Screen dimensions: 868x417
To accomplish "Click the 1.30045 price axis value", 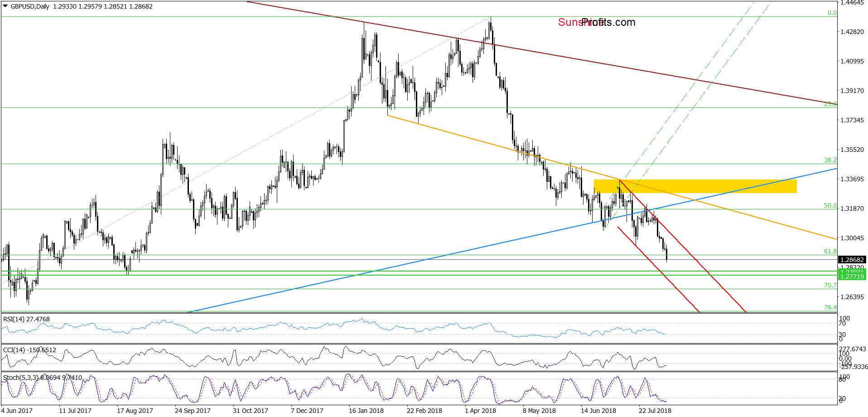I will pos(852,238).
